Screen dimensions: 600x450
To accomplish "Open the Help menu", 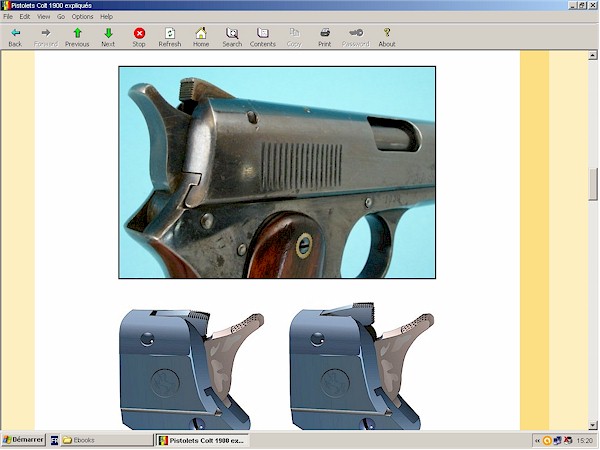I will coord(106,16).
